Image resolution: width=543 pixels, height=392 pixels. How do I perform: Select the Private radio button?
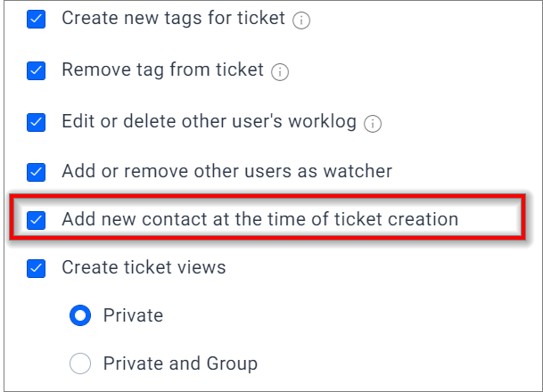coord(80,315)
